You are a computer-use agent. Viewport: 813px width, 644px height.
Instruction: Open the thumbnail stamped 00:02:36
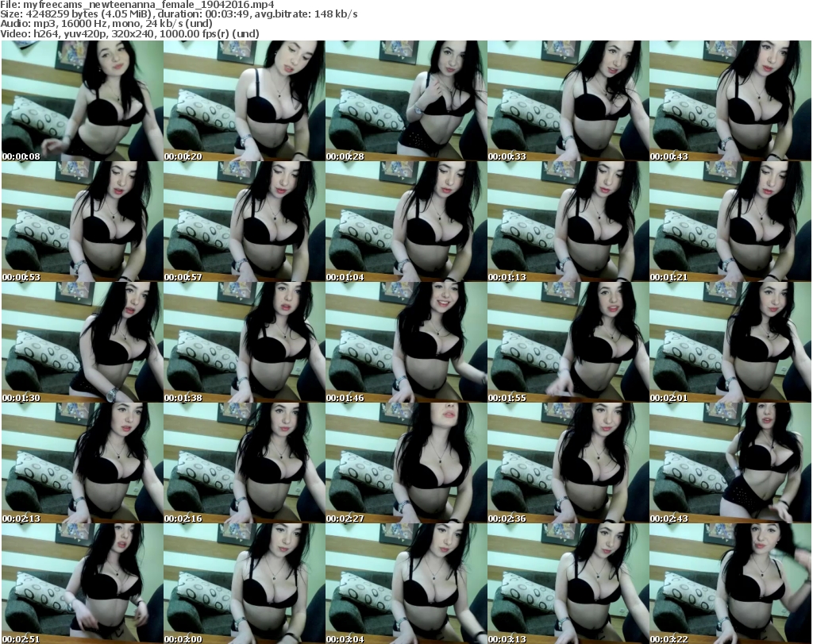pyautogui.click(x=568, y=463)
